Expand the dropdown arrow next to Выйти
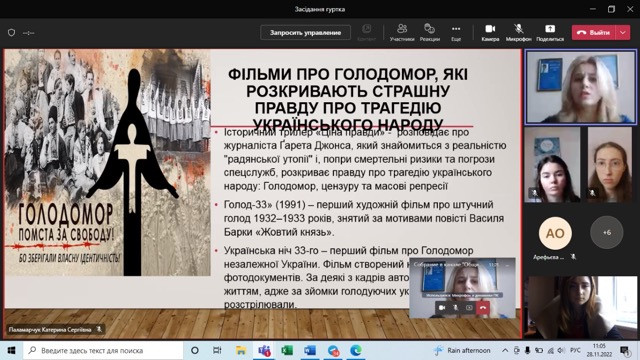The width and height of the screenshot is (640, 360). click(623, 33)
